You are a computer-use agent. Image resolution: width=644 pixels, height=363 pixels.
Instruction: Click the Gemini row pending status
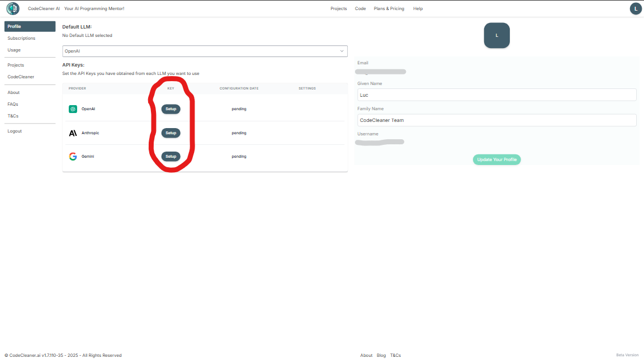(x=239, y=156)
